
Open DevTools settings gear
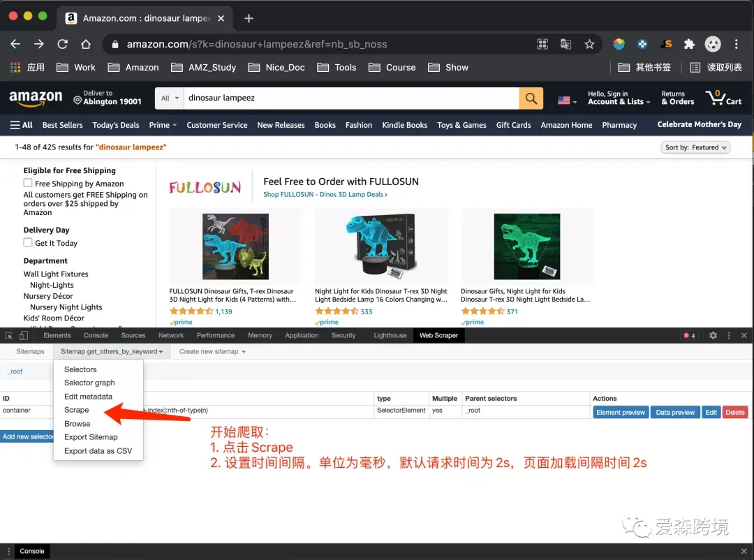(x=713, y=335)
